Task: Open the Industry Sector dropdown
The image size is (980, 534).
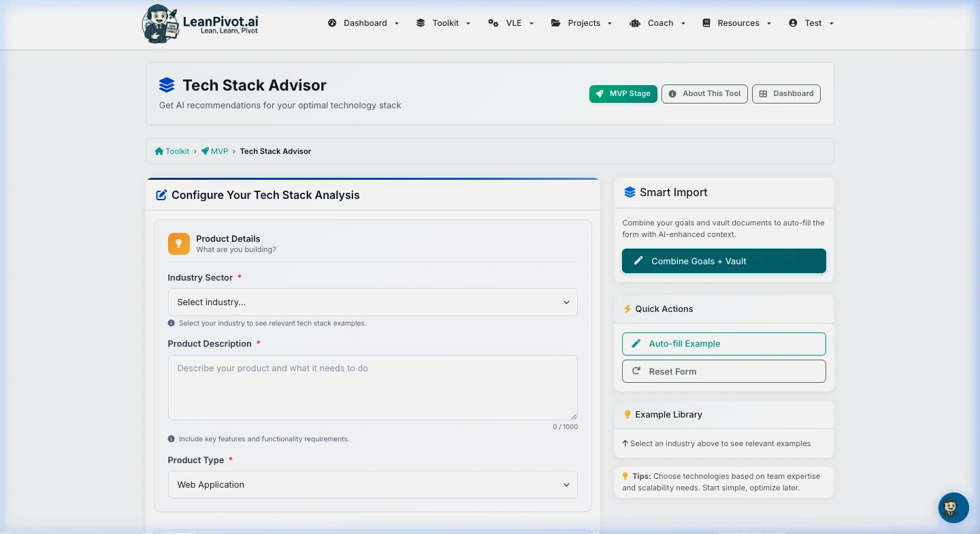Action: pos(372,302)
